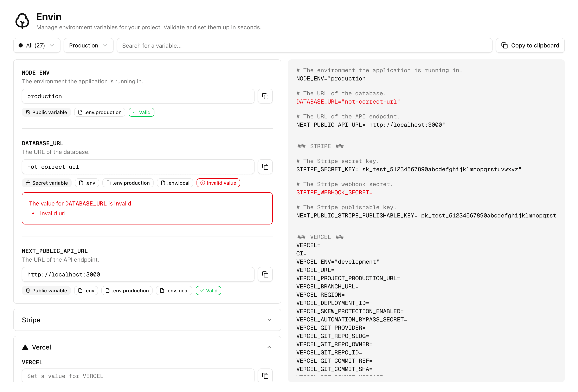Open the All (27) filter dropdown
Viewport: 578px width, 392px height.
click(37, 45)
